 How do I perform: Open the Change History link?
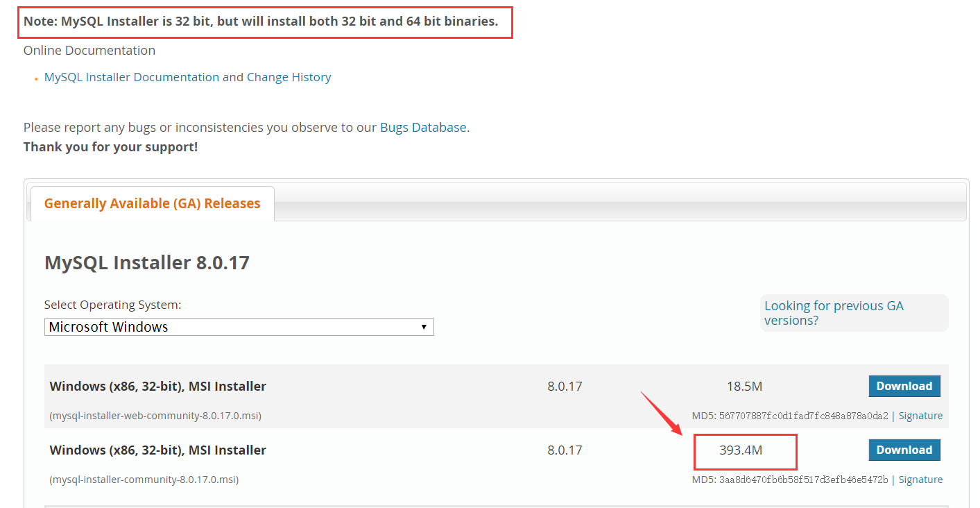(289, 77)
